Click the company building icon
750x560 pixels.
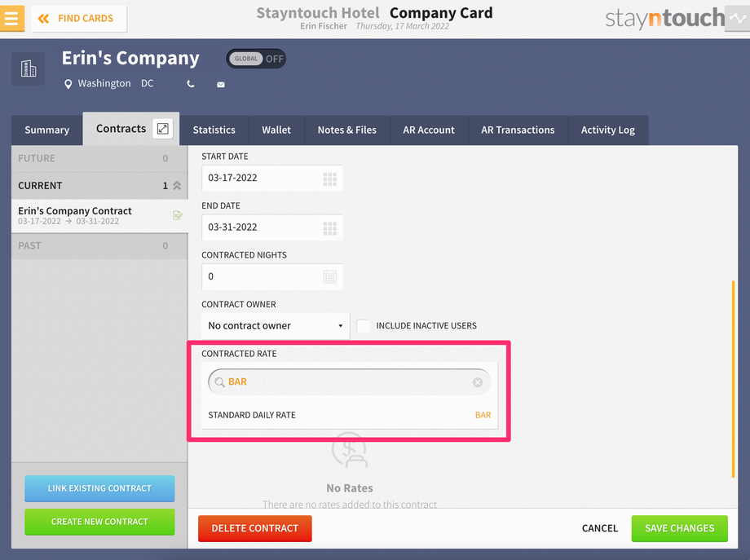(29, 68)
